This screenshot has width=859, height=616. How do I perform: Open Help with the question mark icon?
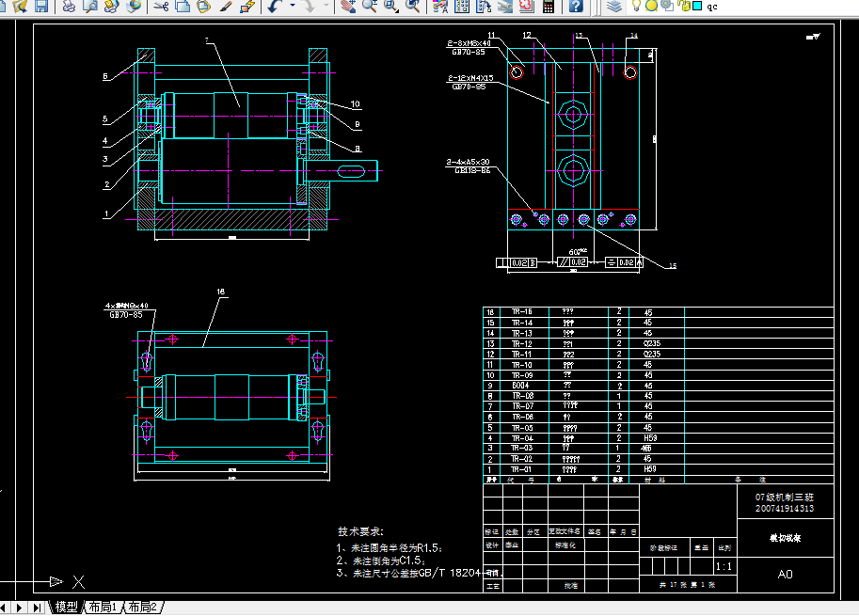point(575,6)
